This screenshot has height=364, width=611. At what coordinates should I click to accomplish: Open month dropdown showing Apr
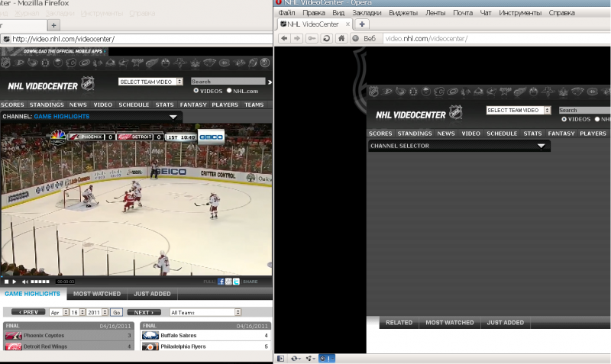coord(59,312)
